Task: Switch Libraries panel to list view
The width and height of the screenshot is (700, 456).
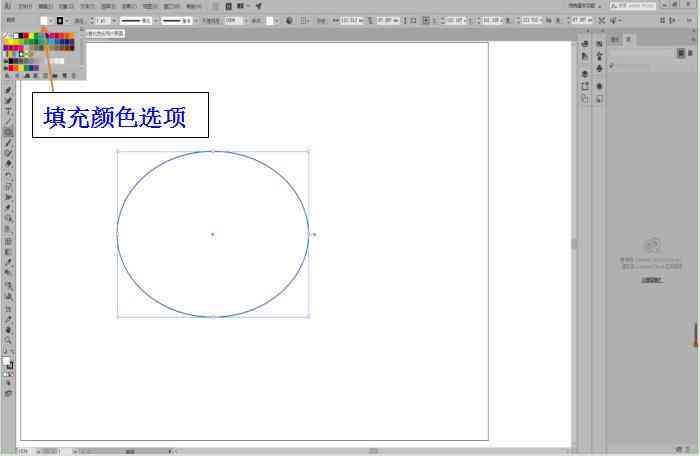Action: click(690, 53)
